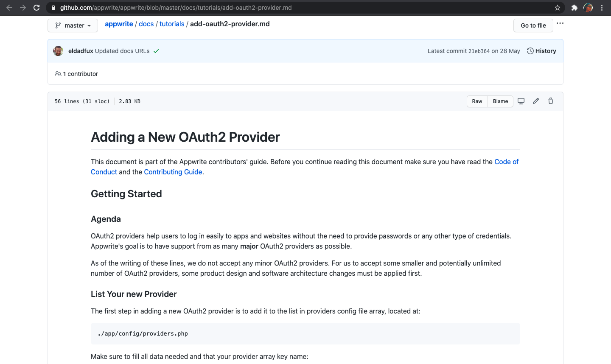This screenshot has width=611, height=364.
Task: Click the lock icon to view site information
Action: pyautogui.click(x=53, y=7)
